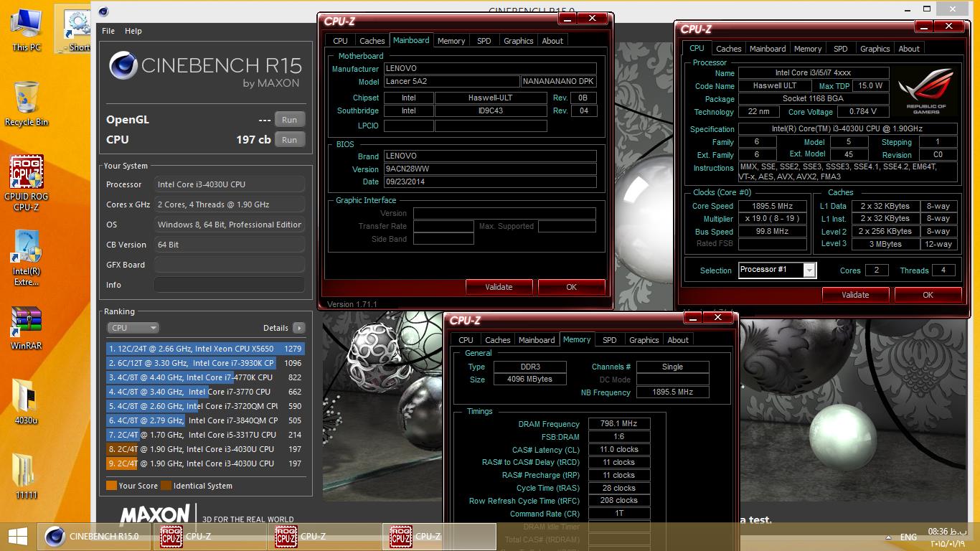
Task: Click OK in Mainboard CPU-Z window
Action: (x=571, y=287)
